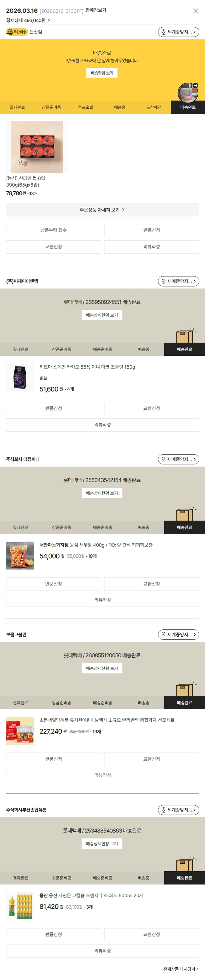The height and width of the screenshot is (980, 205).
Task: View 배송상세현황 for tracking 265950924551
Action: 102,315
